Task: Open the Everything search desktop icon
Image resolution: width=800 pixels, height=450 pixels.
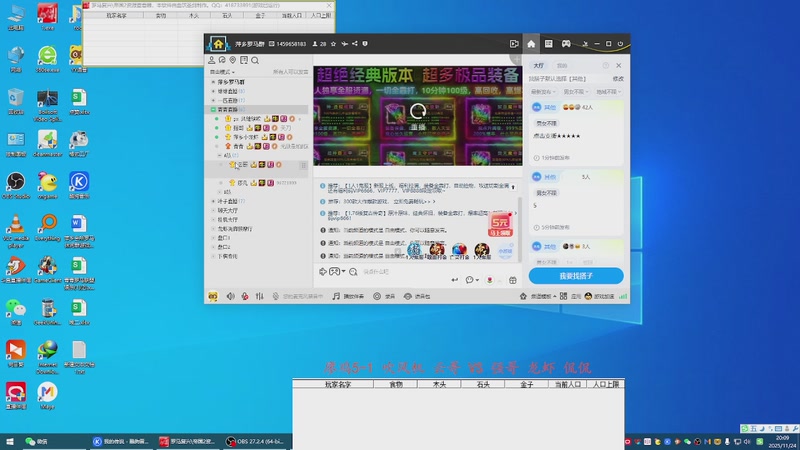Action: click(47, 228)
